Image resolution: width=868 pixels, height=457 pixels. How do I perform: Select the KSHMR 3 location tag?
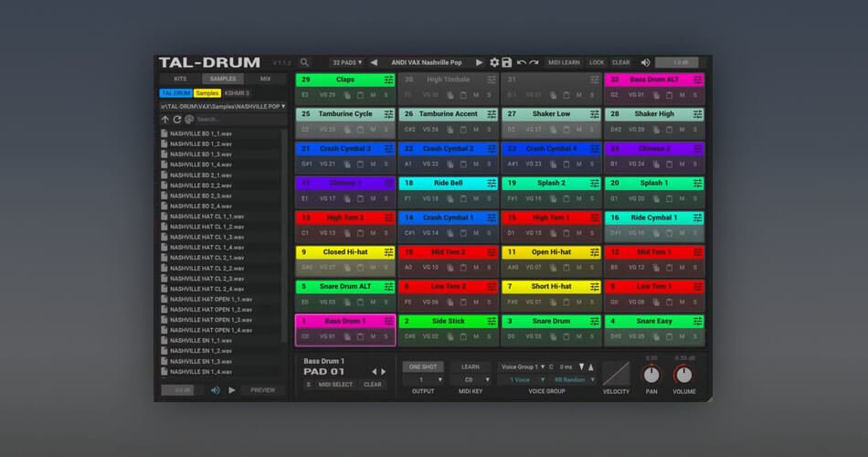click(237, 93)
